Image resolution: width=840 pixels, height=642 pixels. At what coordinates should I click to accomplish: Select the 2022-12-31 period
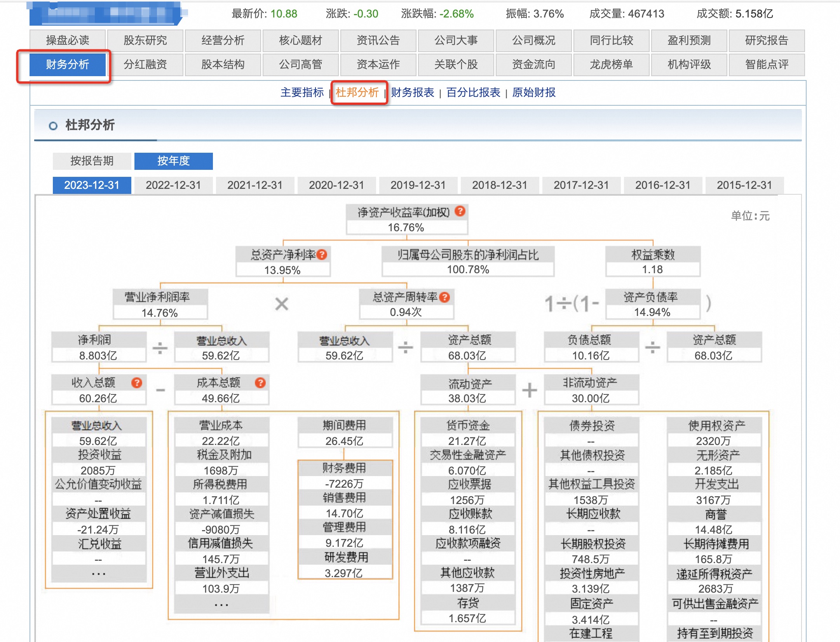(x=174, y=185)
